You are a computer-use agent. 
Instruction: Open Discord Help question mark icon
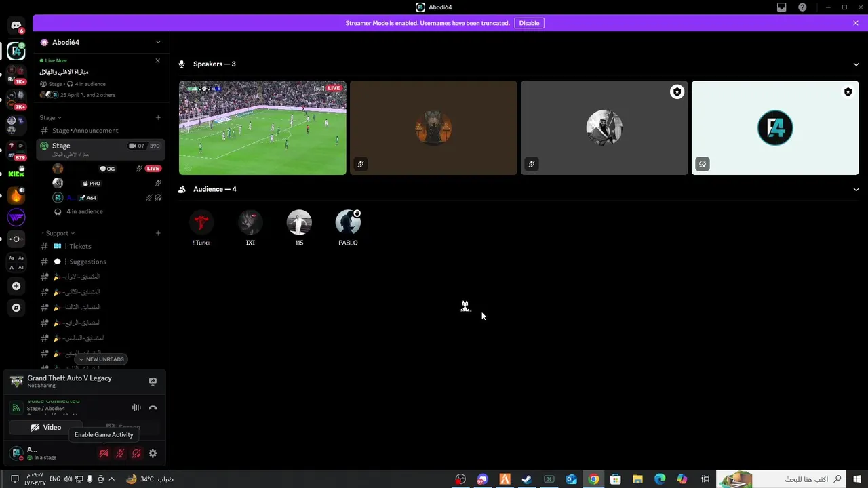coord(803,7)
